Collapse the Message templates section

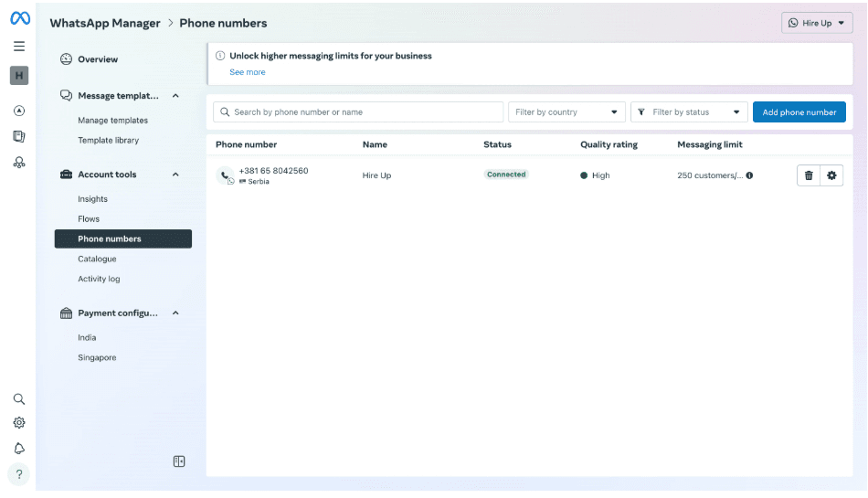(175, 96)
